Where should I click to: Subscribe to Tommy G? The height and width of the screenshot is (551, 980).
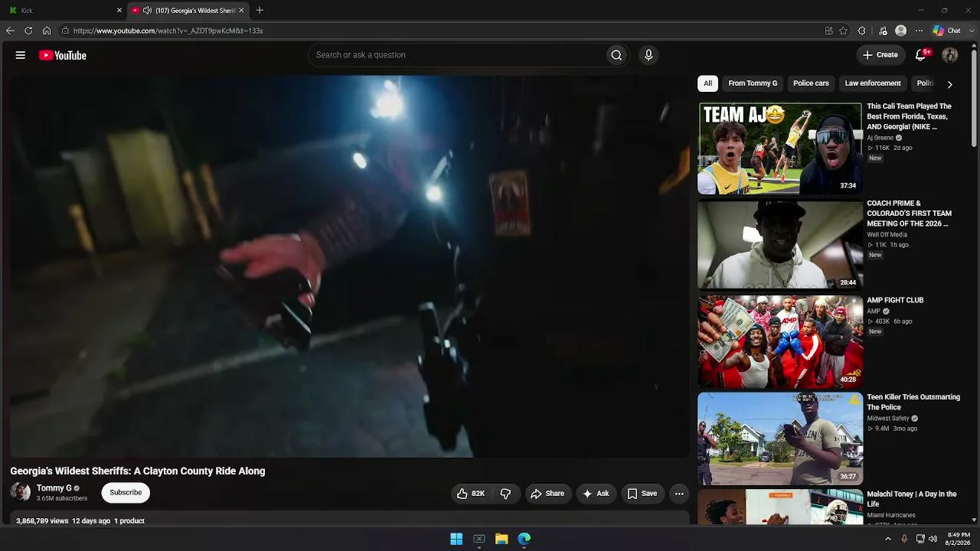click(x=126, y=493)
